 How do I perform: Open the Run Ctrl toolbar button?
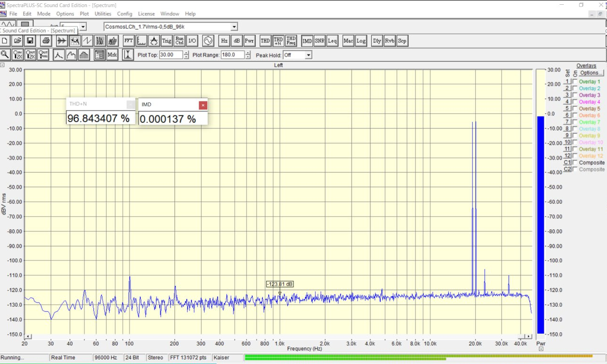[x=179, y=41]
